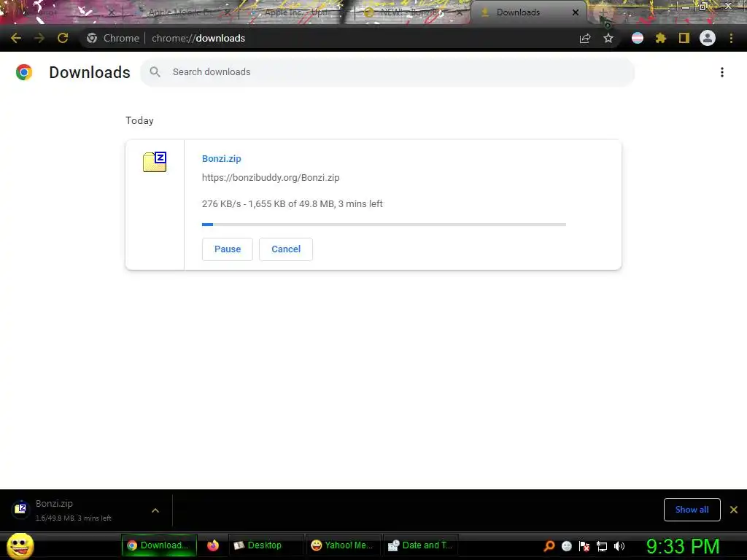Click the magnifier icon in system tray
The height and width of the screenshot is (560, 747).
[x=549, y=545]
